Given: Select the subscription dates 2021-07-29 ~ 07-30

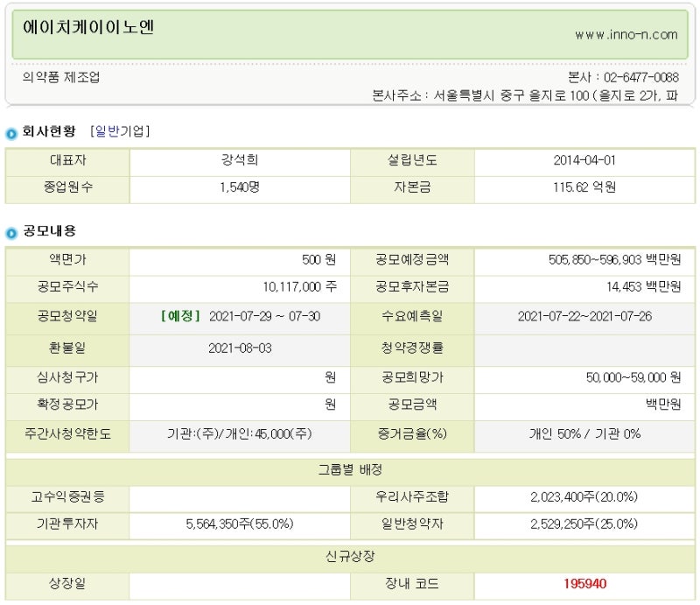Looking at the screenshot, I should click(x=264, y=316).
